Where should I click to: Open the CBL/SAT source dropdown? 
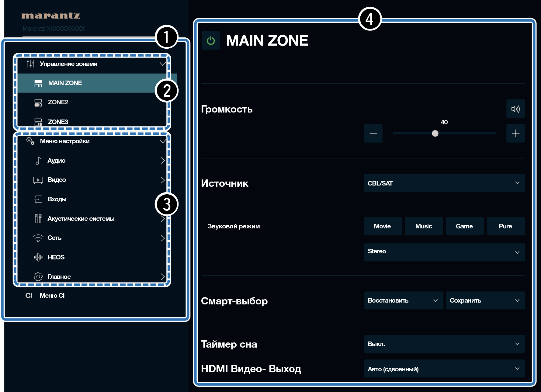444,183
